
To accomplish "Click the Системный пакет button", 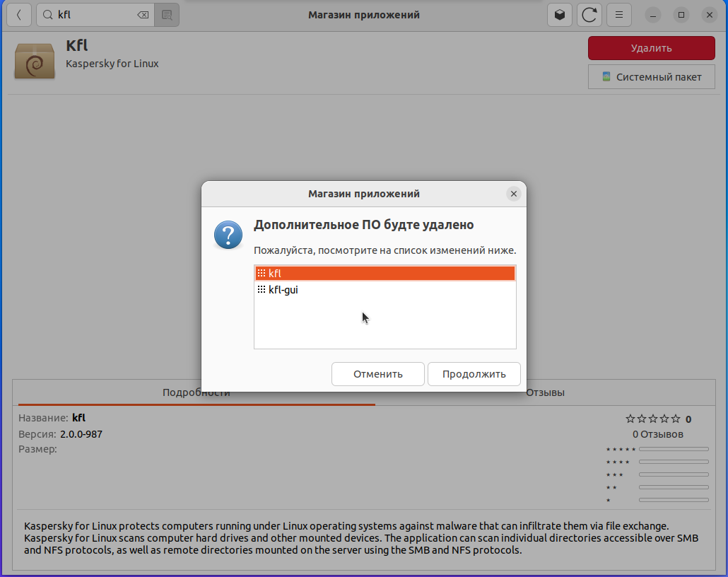I will tap(652, 76).
